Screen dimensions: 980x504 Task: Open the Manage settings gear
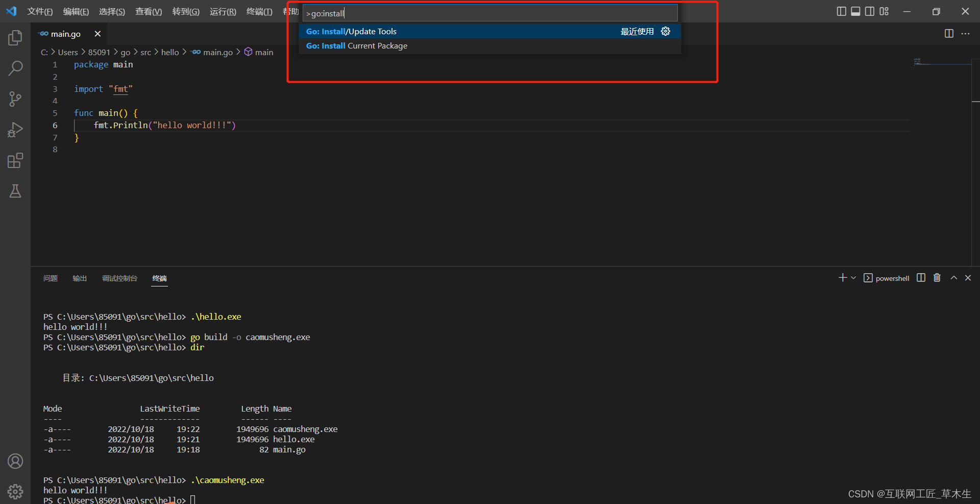tap(15, 491)
